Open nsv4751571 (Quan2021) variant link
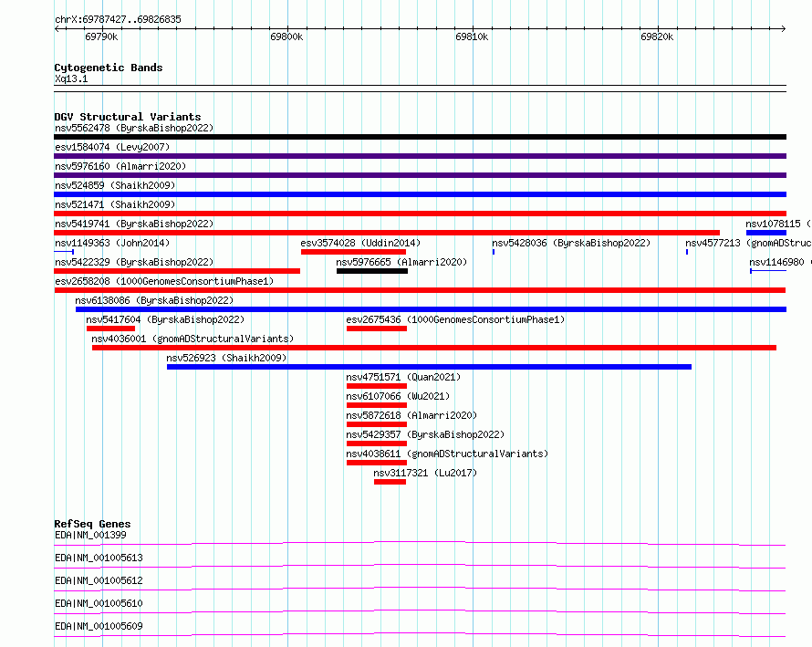Image resolution: width=812 pixels, height=647 pixels. [403, 377]
